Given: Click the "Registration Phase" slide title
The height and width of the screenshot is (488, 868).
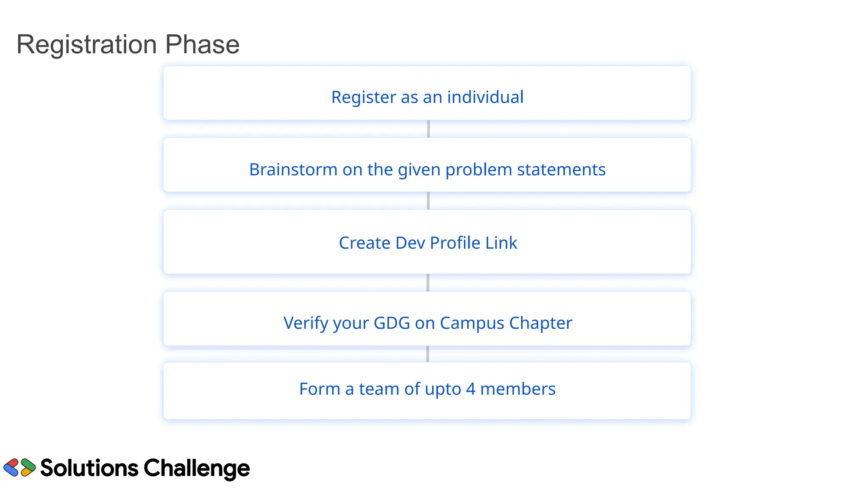Looking at the screenshot, I should pyautogui.click(x=128, y=44).
